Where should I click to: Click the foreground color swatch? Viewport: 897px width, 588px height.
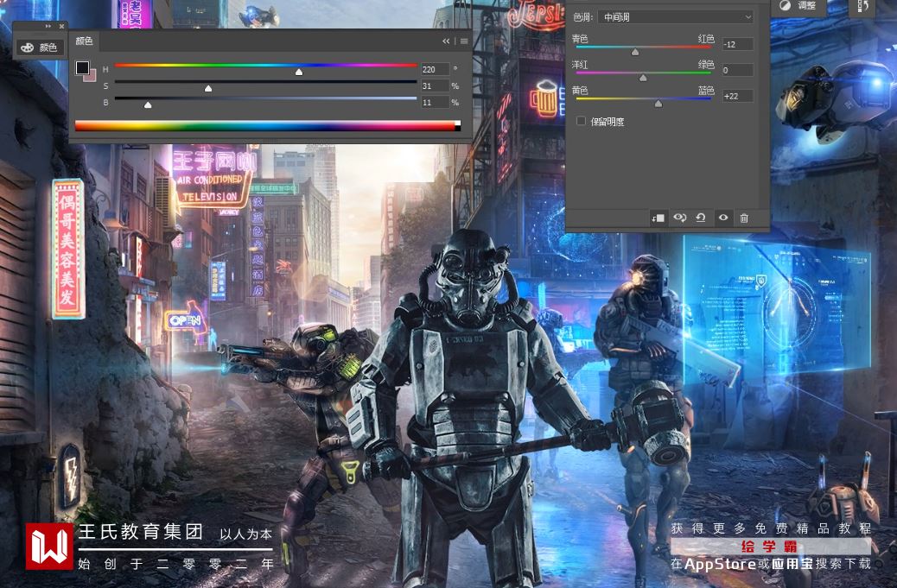click(82, 68)
